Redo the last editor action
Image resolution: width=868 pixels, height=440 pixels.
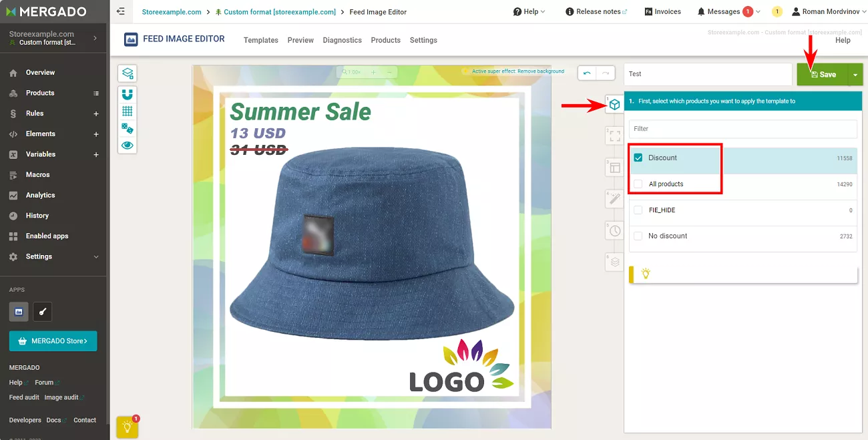click(x=606, y=73)
